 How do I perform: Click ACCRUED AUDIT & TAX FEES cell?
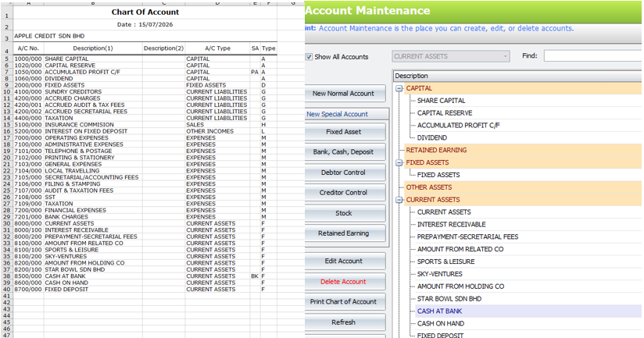point(93,105)
